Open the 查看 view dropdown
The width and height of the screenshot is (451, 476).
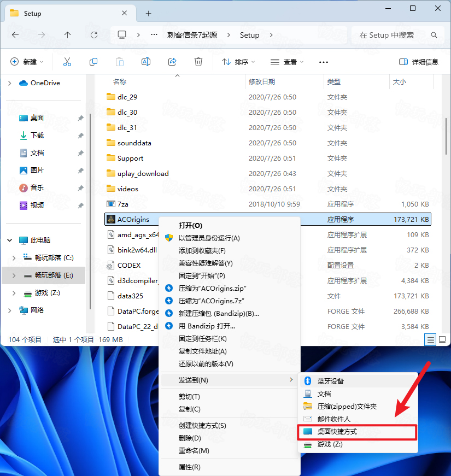(286, 62)
